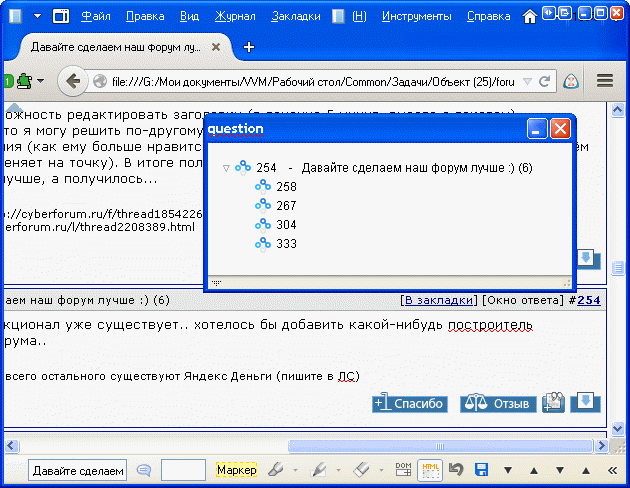Viewport: 630px width, 488px height.
Task: Click the save floppy disk icon in the bottom toolbar
Action: [x=481, y=470]
